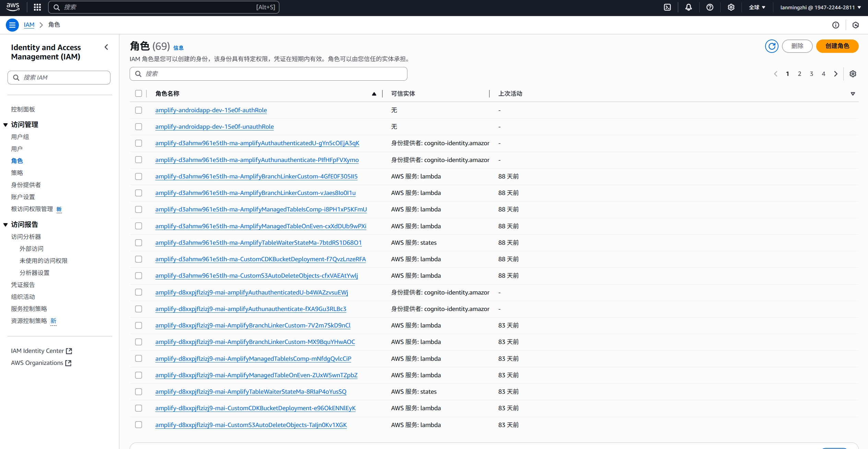Sort the table by 上次活动 column
This screenshot has height=449, width=868.
[x=510, y=93]
